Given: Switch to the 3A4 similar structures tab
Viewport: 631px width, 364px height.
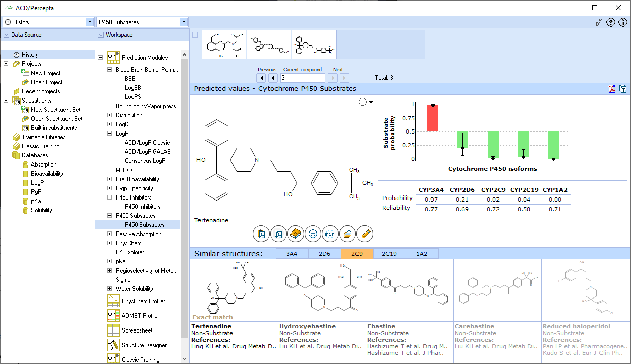Looking at the screenshot, I should pos(291,254).
